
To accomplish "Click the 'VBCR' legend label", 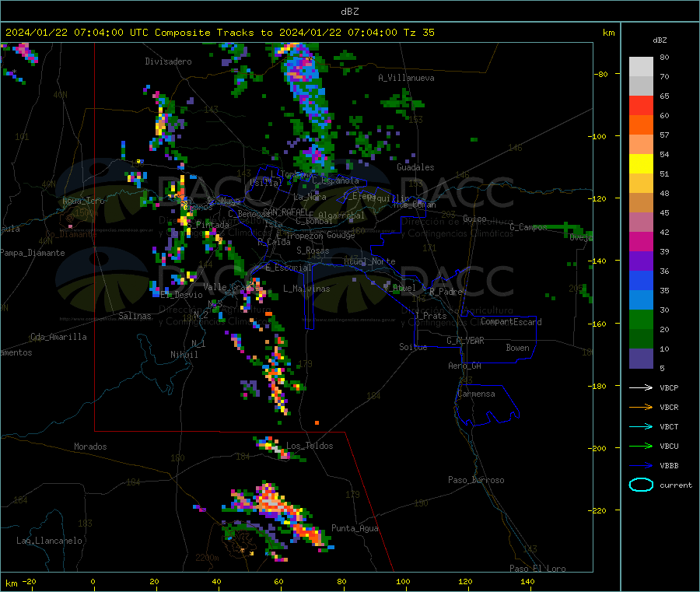I will [x=669, y=407].
